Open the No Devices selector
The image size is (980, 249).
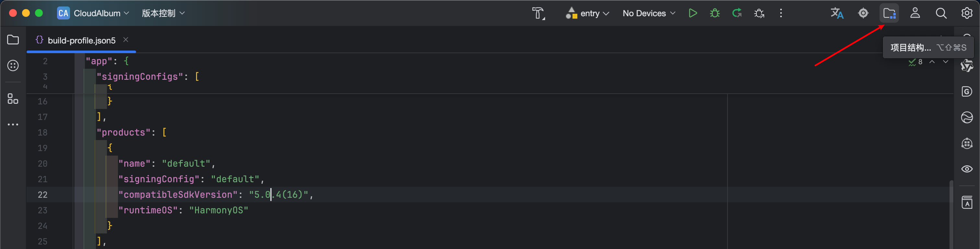[x=649, y=13]
